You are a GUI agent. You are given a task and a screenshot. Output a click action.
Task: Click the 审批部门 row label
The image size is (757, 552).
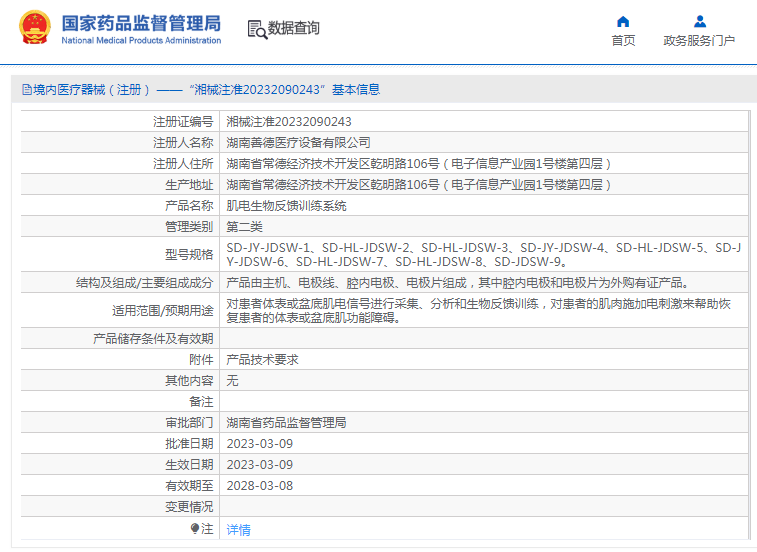point(189,423)
